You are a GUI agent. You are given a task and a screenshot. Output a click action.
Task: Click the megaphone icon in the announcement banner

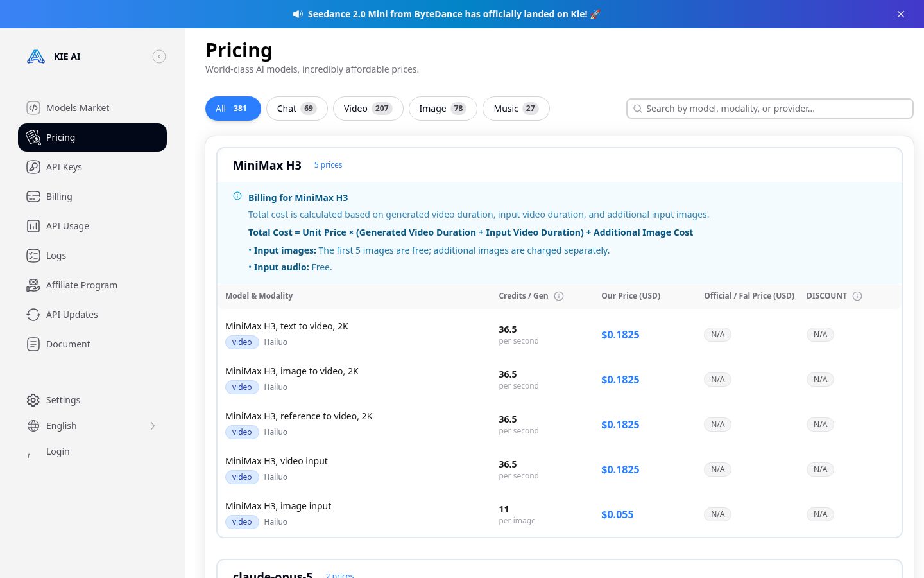298,14
